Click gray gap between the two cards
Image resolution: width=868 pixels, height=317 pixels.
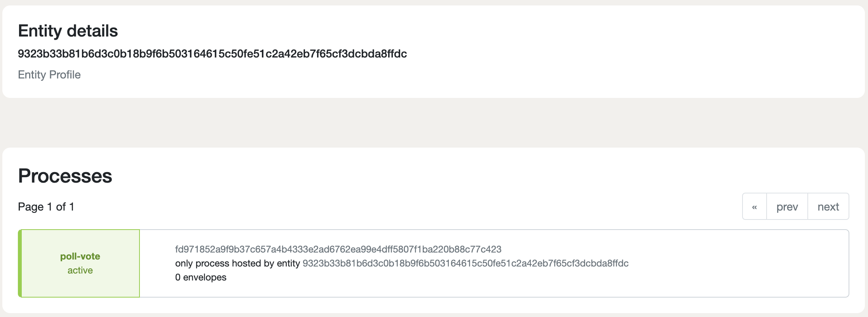point(434,123)
